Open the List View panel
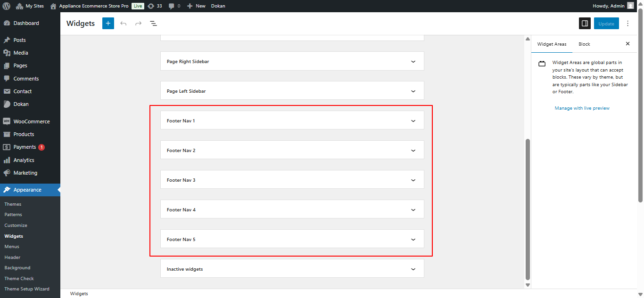The width and height of the screenshot is (644, 298). click(x=153, y=23)
